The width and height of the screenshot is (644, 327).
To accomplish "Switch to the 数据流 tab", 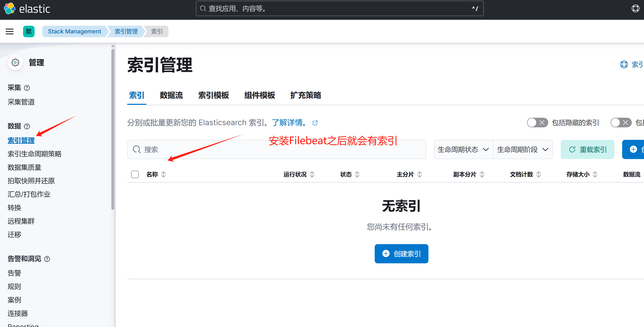I will point(171,95).
